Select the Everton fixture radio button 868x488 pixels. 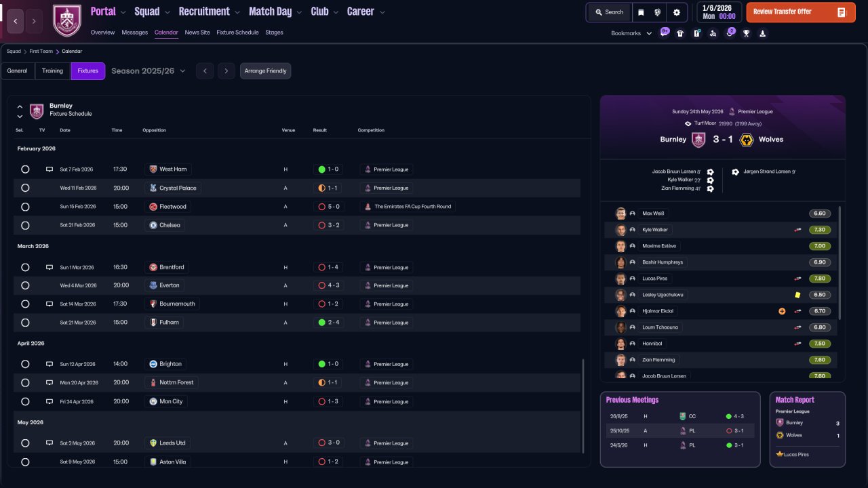pos(25,285)
